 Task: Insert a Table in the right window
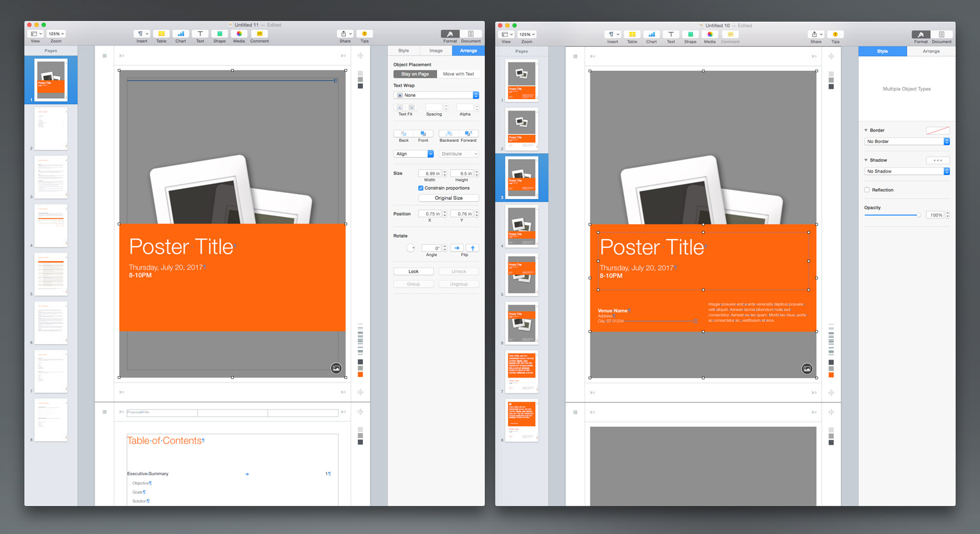632,34
